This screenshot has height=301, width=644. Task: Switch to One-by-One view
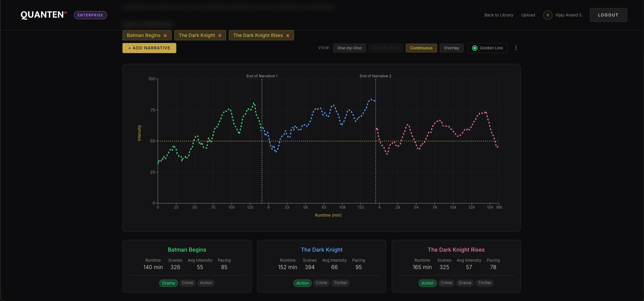tap(349, 48)
